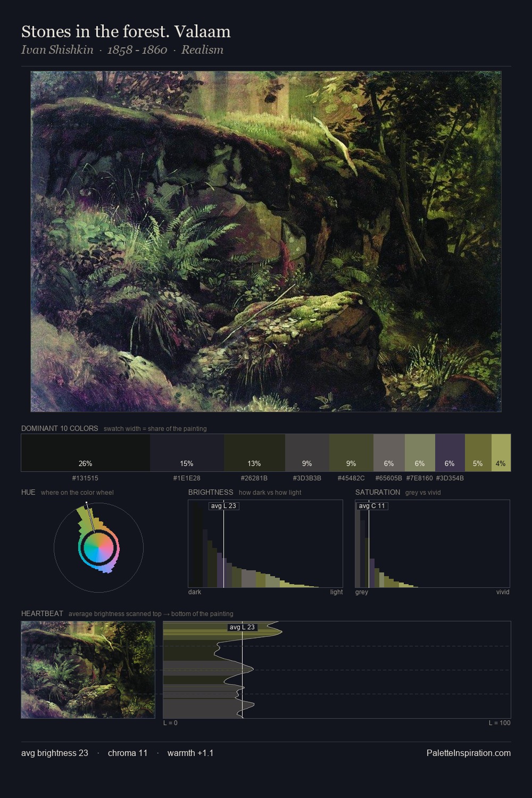Click the 'avg L 23' heartbeat chart label
Viewport: 532px width, 798px height.
pyautogui.click(x=242, y=627)
